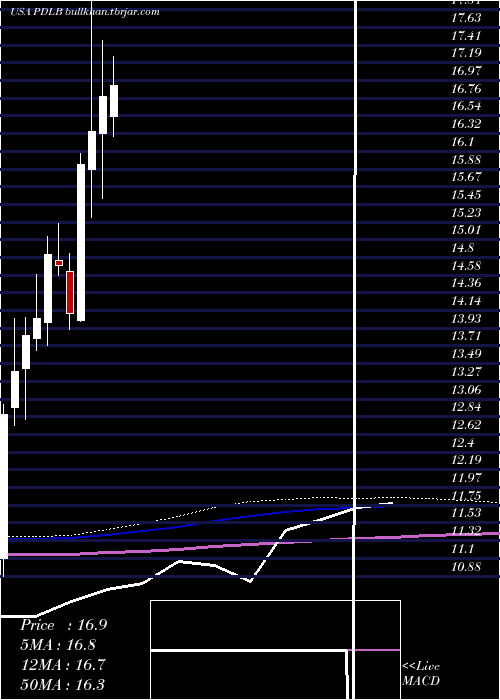Click the 11.1 price axis label
Screen dimensions: 500x700
462,549
